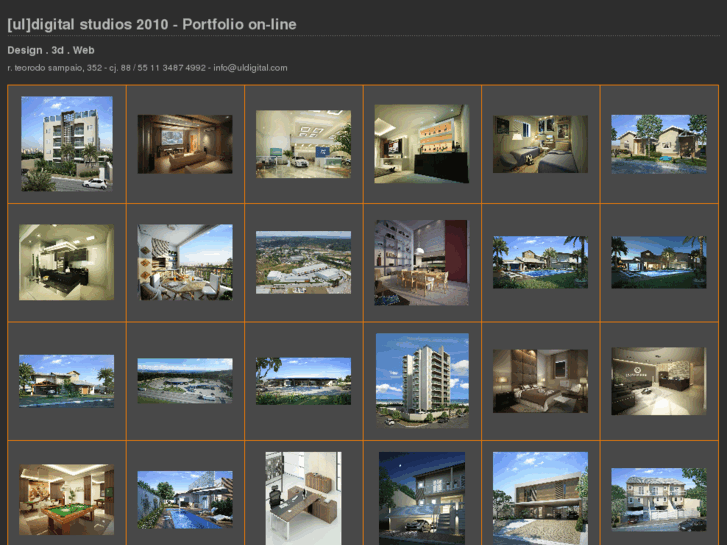Open the car showroom interior thumbnail
The image size is (727, 545).
coord(303,144)
